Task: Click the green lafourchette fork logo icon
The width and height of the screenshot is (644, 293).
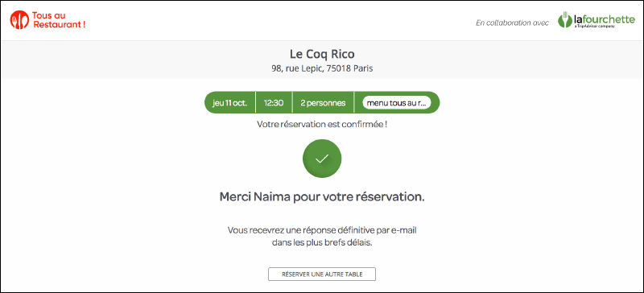Action: (565, 19)
